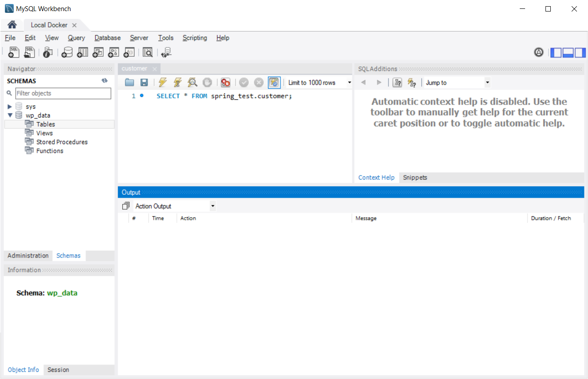Screen dimensions: 588x379
Task: Click the Filter objects search field
Action: click(63, 94)
